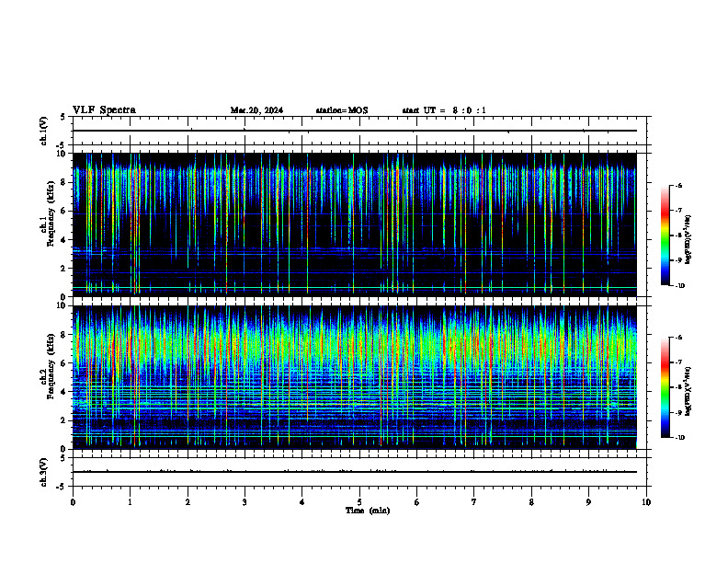This screenshot has width=728, height=563.
Task: Click the ch.2 colorbar "log(PSD)" label
Action: coord(688,391)
